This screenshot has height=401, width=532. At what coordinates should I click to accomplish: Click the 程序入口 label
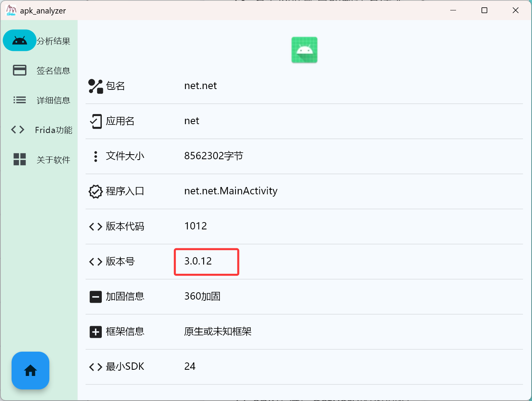125,191
